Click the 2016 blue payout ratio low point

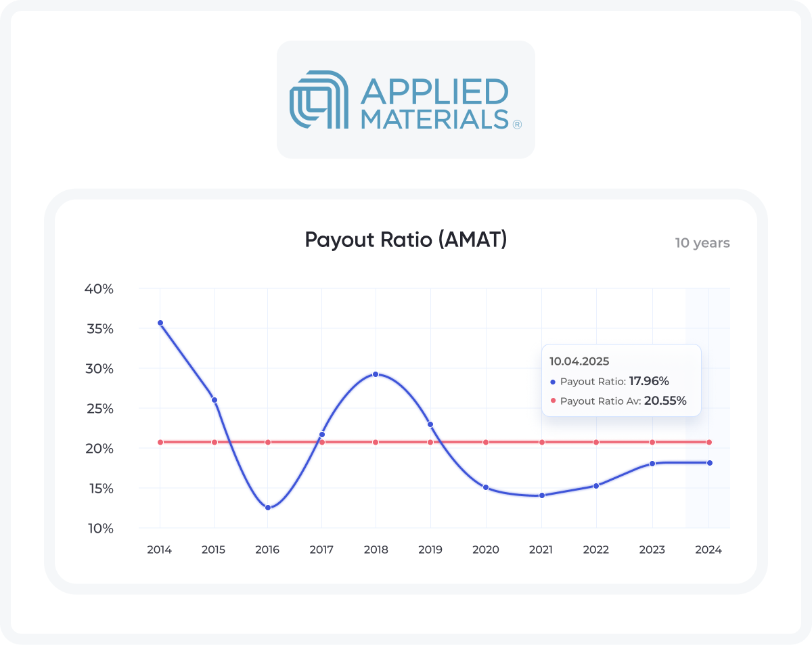click(x=268, y=508)
